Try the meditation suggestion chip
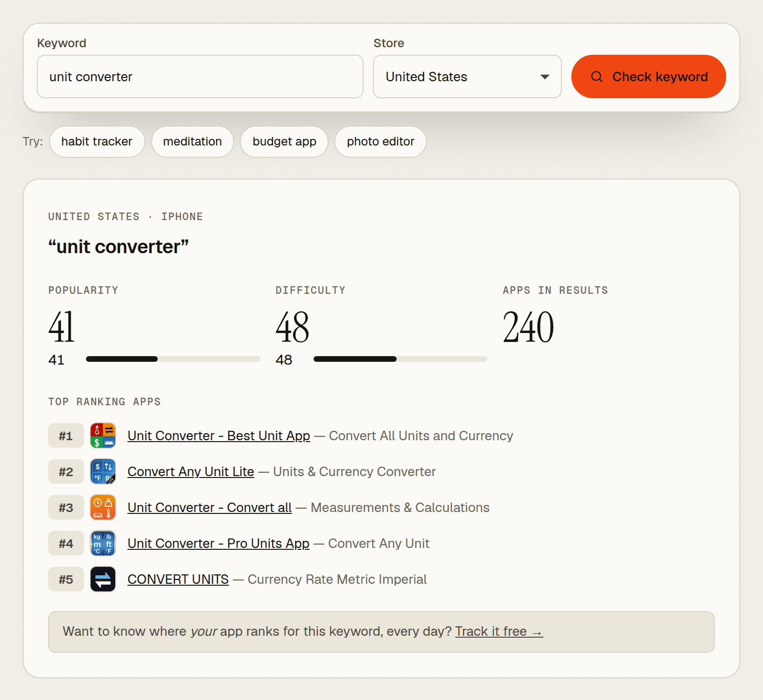 [193, 142]
